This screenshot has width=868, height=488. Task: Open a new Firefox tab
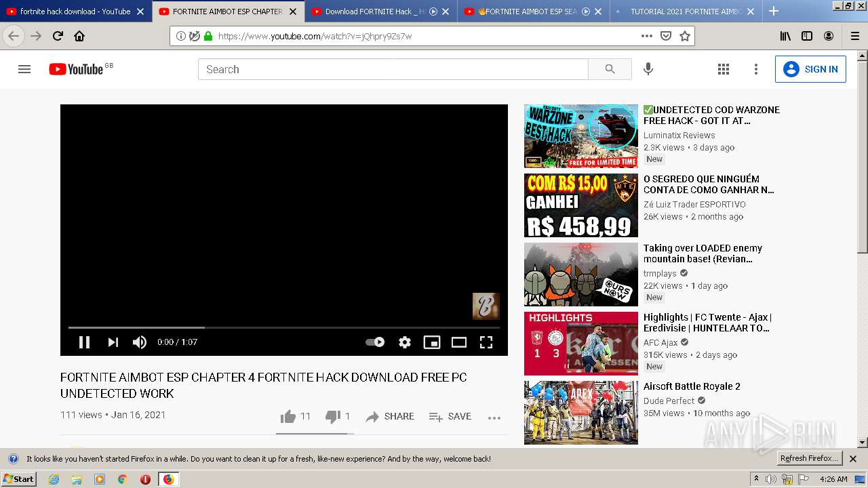[774, 12]
